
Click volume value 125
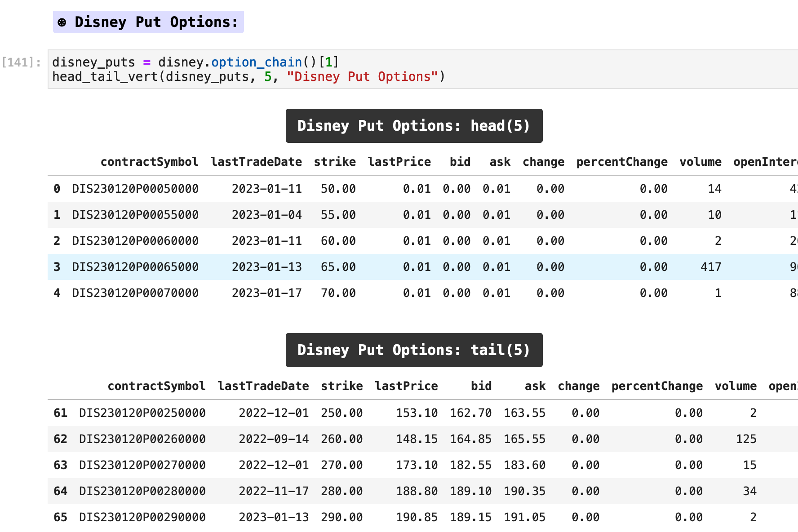pos(746,439)
